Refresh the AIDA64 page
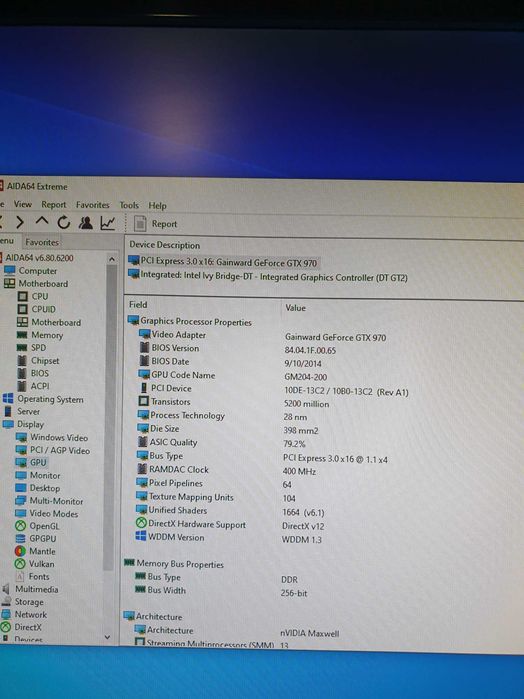The height and width of the screenshot is (699, 524). click(64, 222)
